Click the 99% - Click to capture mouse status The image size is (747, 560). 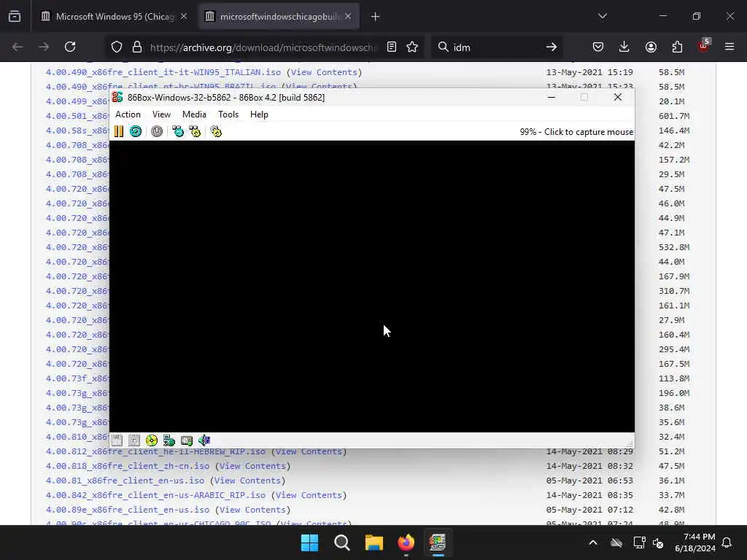(576, 132)
